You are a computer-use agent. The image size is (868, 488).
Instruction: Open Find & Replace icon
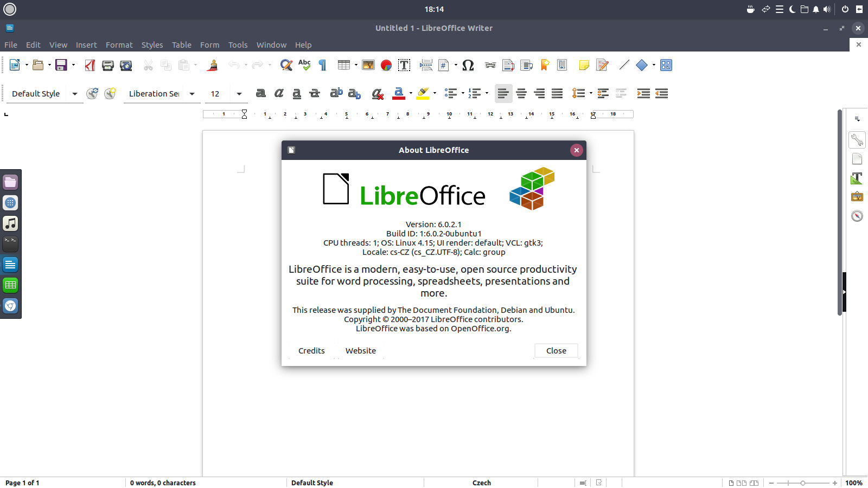click(286, 66)
